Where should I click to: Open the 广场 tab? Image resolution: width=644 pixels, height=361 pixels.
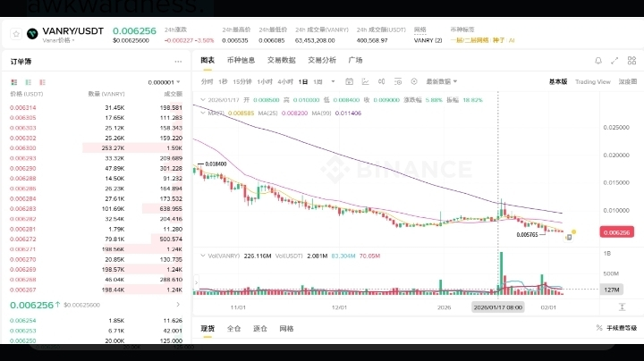355,60
